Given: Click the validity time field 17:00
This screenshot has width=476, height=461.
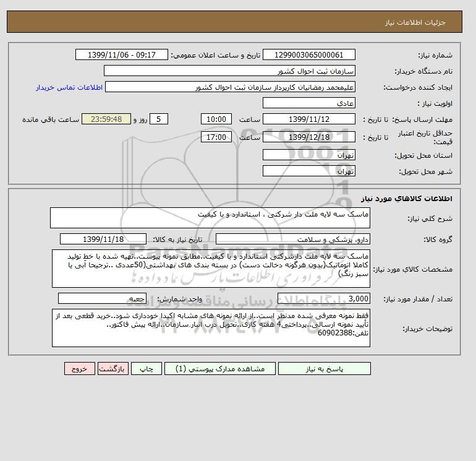Looking at the screenshot, I should [x=216, y=137].
